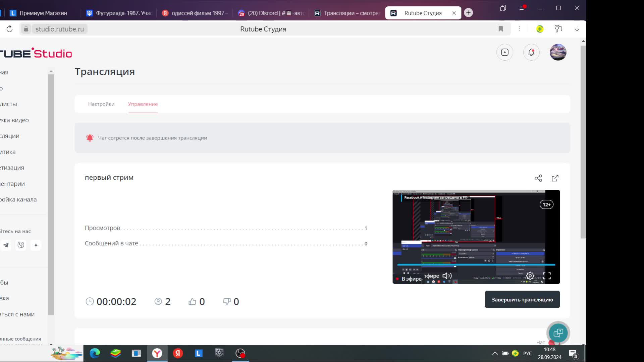This screenshot has width=644, height=362.
Task: Open Telegram social icon in sidebar
Action: point(6,245)
